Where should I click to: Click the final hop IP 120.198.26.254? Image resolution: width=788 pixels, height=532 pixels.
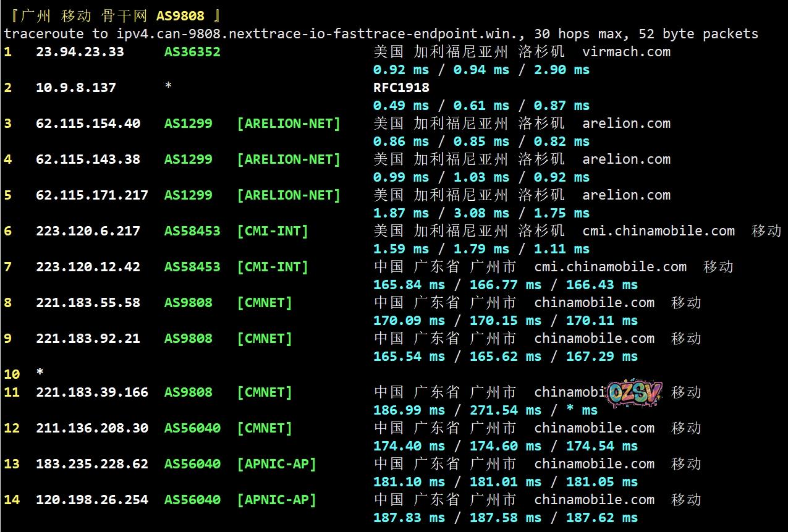click(92, 500)
